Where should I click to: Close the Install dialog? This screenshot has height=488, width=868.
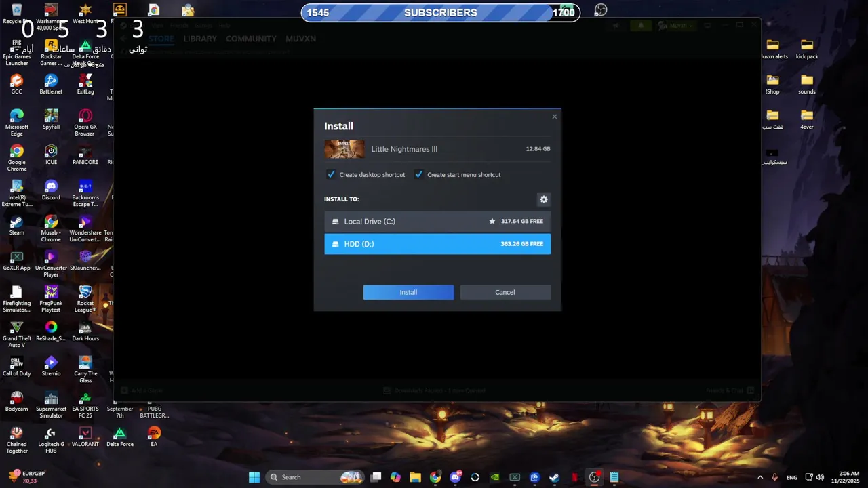click(x=554, y=117)
